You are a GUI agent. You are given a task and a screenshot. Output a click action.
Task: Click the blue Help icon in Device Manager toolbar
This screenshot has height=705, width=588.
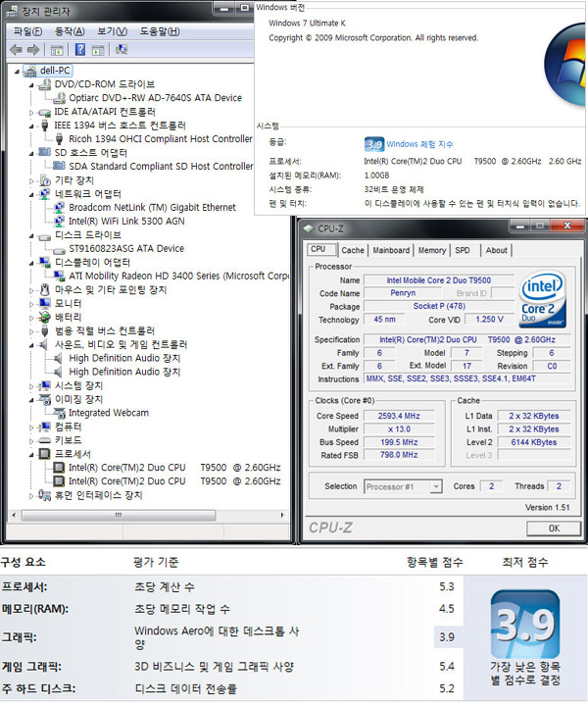click(80, 49)
